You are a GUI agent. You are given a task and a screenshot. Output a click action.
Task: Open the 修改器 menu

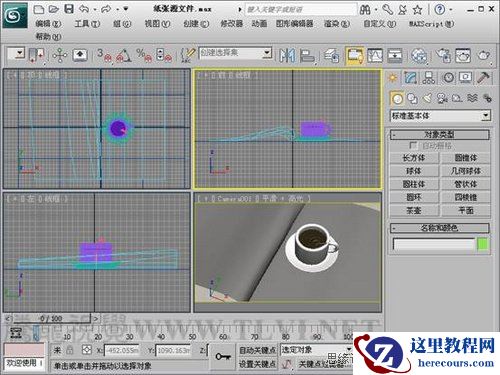232,24
